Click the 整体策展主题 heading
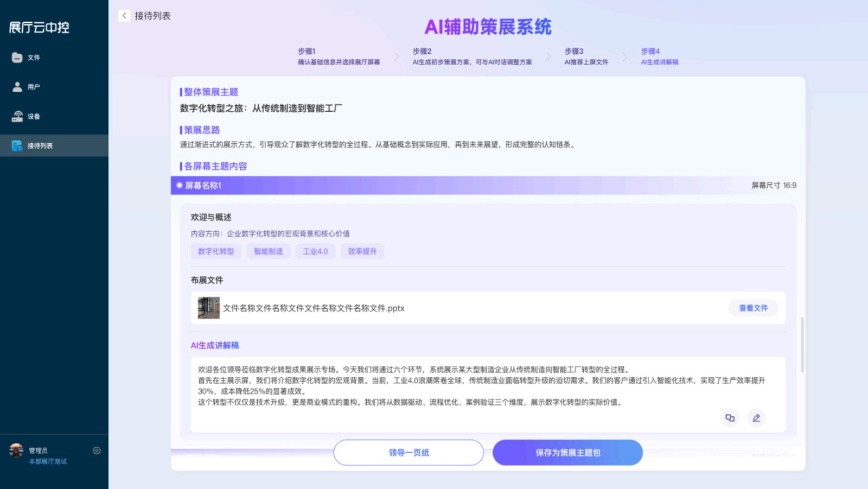 click(x=211, y=92)
